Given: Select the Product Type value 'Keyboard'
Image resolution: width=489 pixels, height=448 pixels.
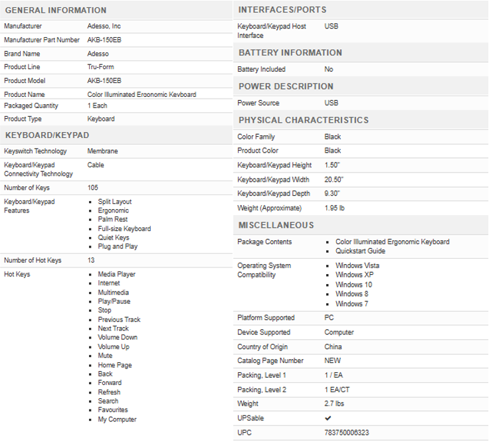Looking at the screenshot, I should 101,119.
